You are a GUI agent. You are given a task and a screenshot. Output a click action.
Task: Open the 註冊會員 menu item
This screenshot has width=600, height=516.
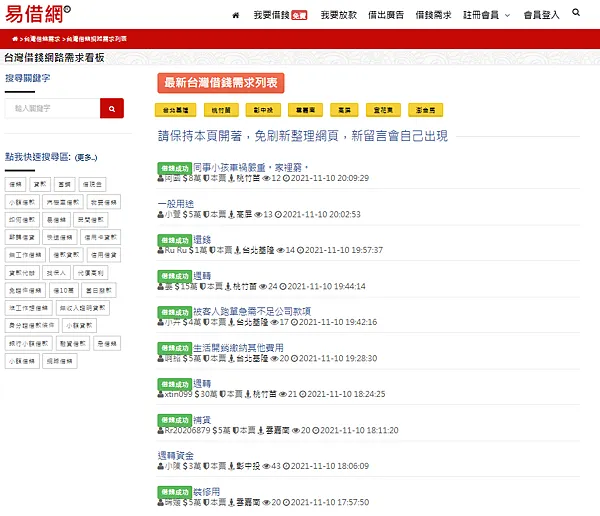481,15
